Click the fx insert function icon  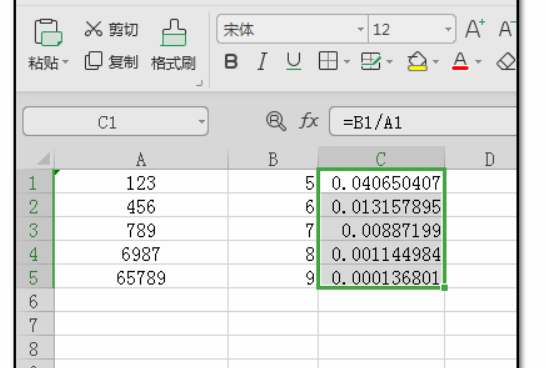coord(309,121)
